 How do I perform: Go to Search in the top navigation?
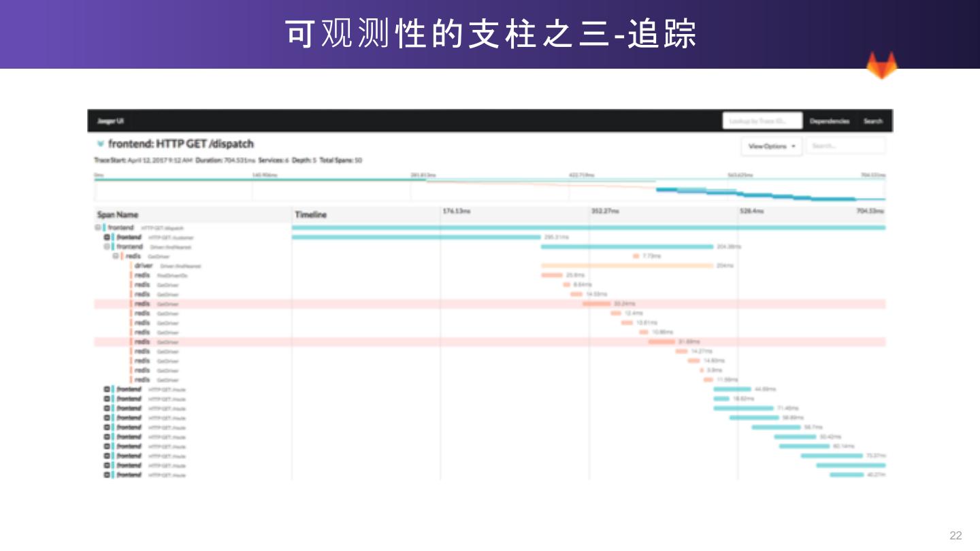(872, 121)
